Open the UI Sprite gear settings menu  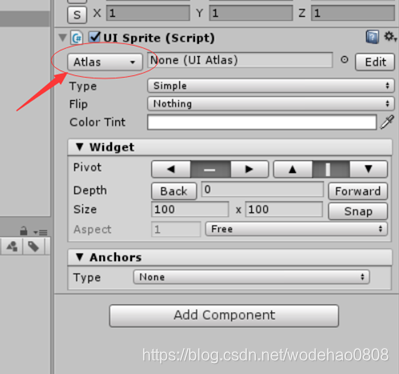point(390,37)
